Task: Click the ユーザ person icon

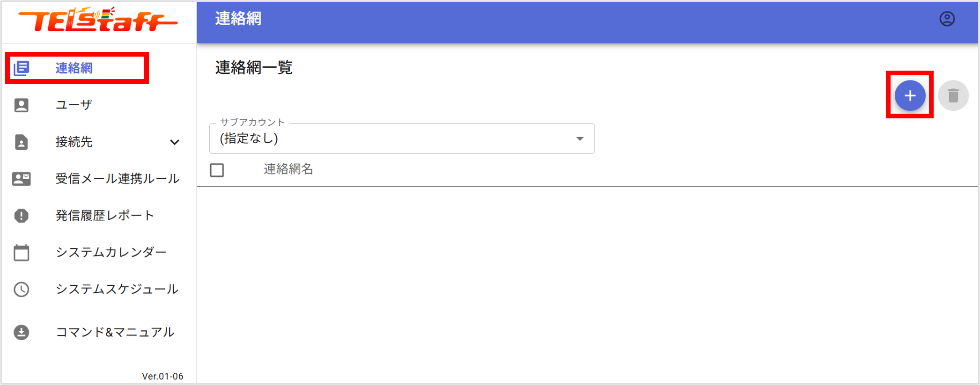Action: pyautogui.click(x=22, y=105)
